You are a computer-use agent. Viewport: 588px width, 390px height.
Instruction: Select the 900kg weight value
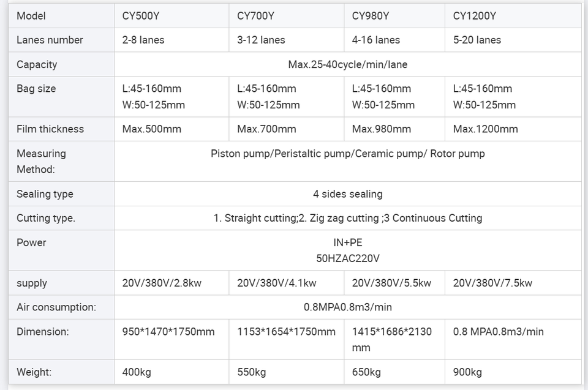467,372
